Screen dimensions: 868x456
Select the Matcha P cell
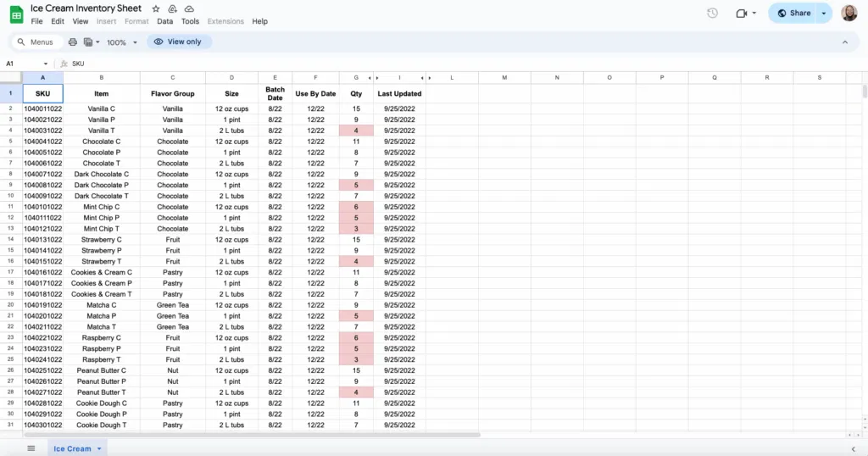click(102, 316)
